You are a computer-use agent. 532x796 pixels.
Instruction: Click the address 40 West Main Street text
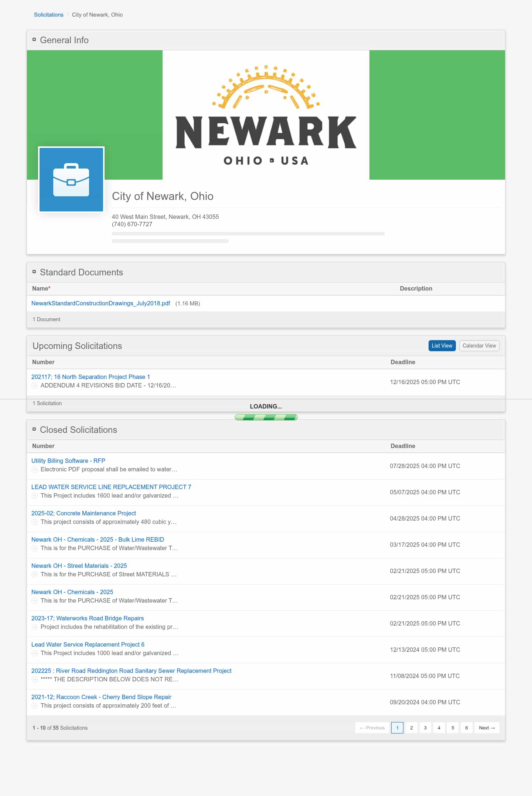click(x=165, y=217)
